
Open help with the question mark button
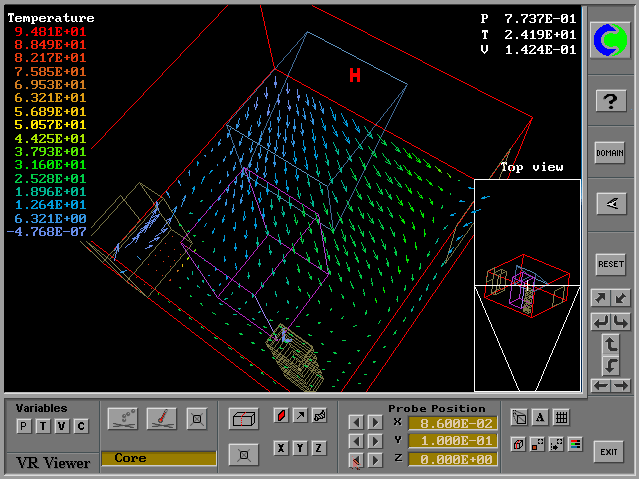610,101
